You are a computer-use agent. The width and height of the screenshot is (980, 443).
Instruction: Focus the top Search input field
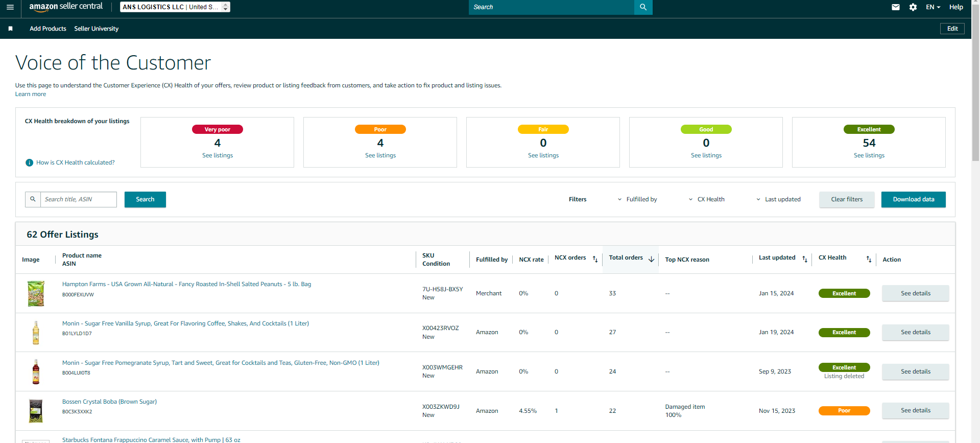click(x=552, y=7)
